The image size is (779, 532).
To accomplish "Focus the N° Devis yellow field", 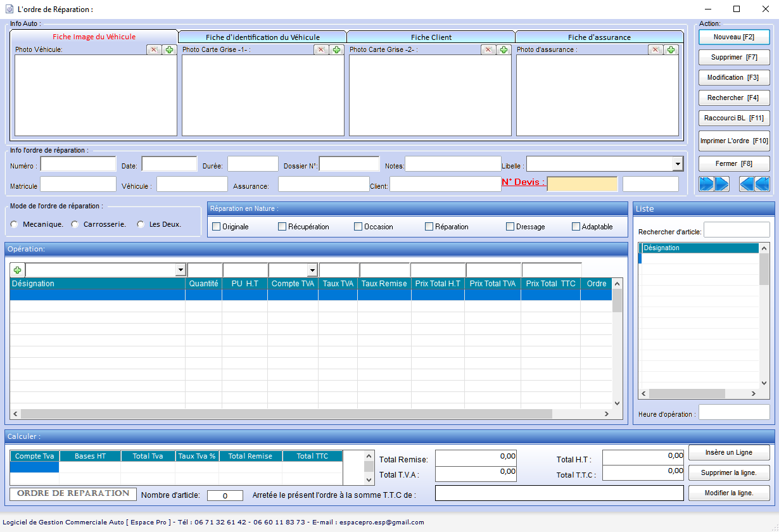I will point(582,184).
